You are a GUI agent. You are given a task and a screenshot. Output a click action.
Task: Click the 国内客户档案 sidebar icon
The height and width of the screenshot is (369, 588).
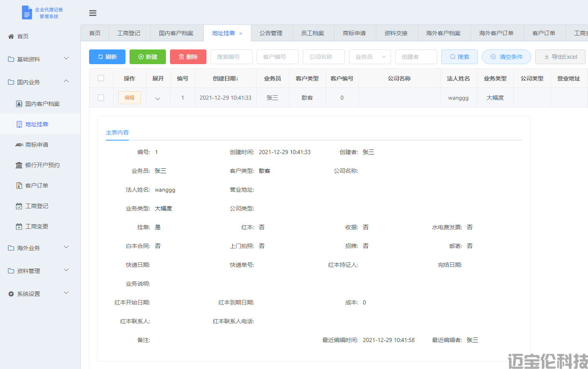19,104
